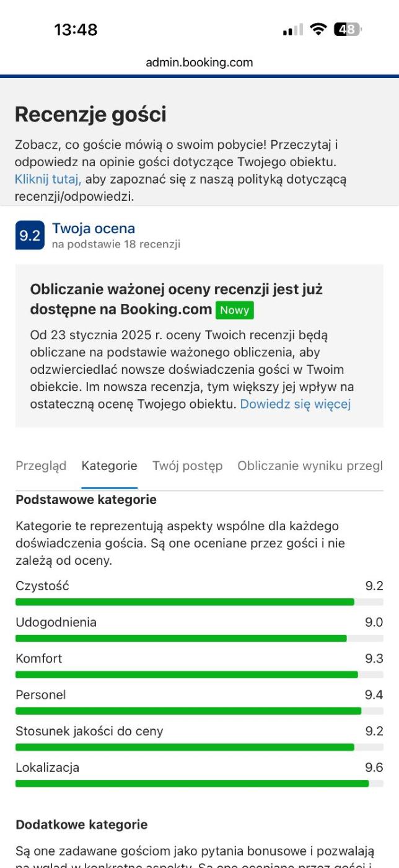
Task: Tap the admin.booking.com address bar
Action: point(199,63)
